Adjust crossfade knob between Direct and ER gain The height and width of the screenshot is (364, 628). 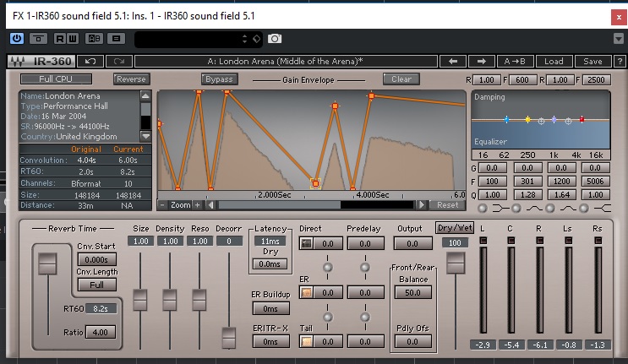328,267
